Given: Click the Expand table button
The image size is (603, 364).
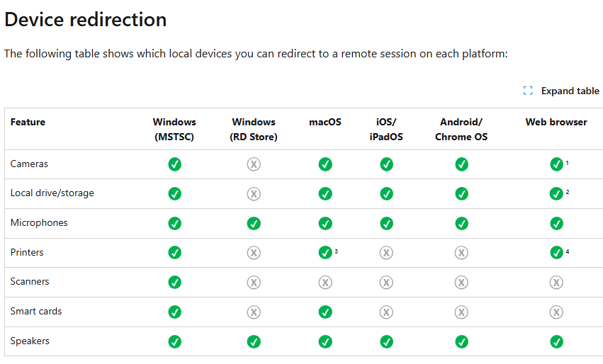Looking at the screenshot, I should click(x=561, y=91).
